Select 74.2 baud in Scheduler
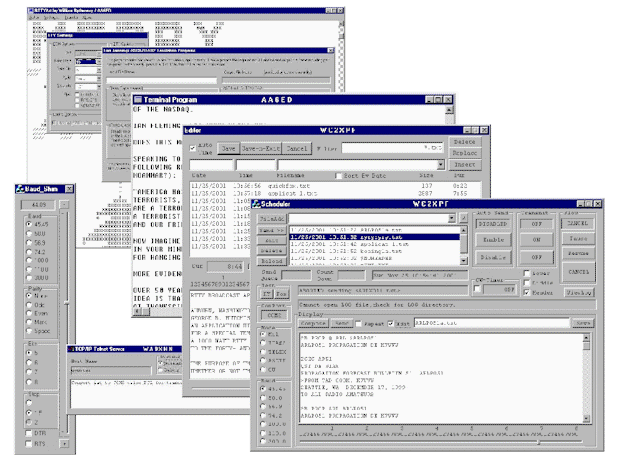Image resolution: width=621 pixels, height=467 pixels. pyautogui.click(x=263, y=416)
